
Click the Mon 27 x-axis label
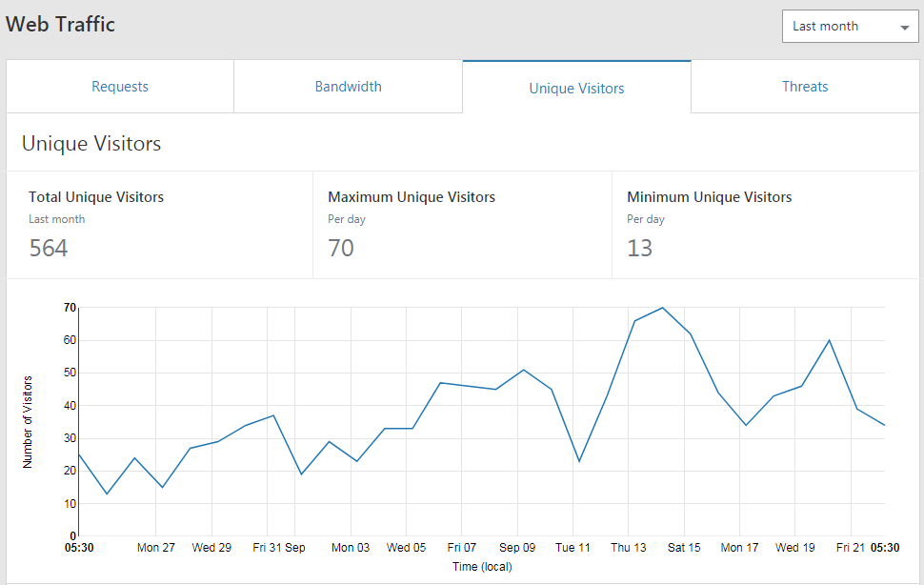[155, 548]
